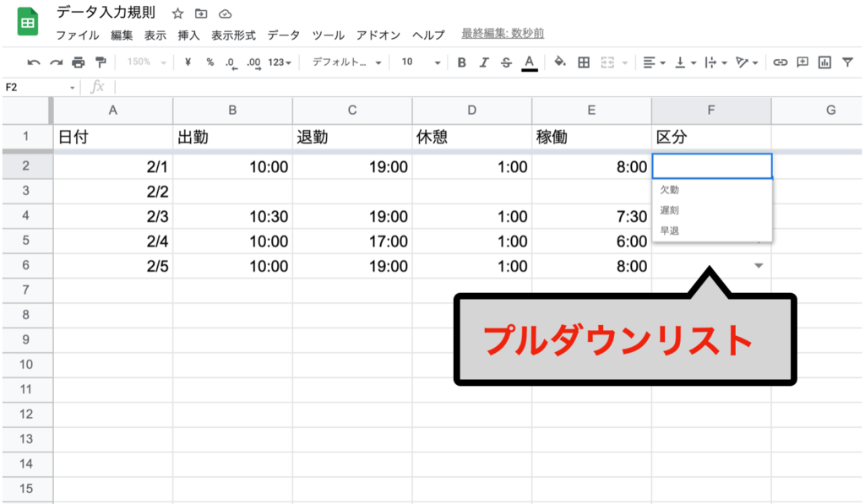This screenshot has width=865, height=504.
Task: Toggle italic formatting
Action: [484, 62]
